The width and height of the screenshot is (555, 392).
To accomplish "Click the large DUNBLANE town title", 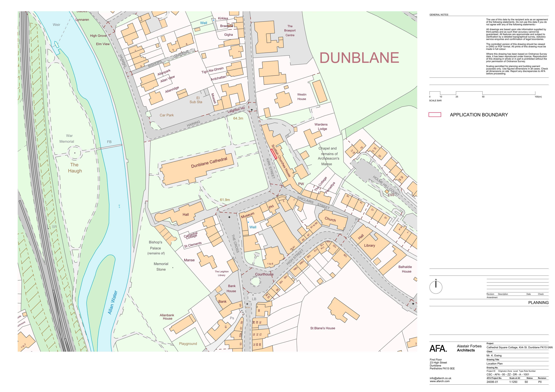I will click(x=359, y=58).
